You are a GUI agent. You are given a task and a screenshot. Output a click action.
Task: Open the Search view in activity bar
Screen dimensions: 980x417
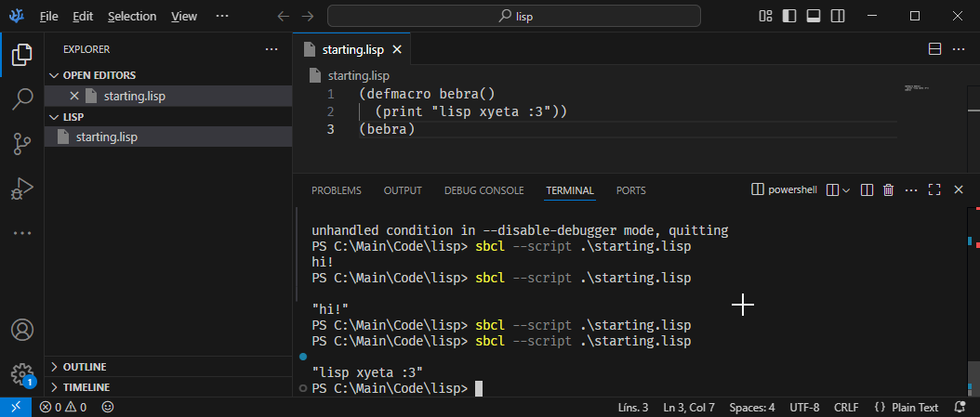click(x=22, y=99)
